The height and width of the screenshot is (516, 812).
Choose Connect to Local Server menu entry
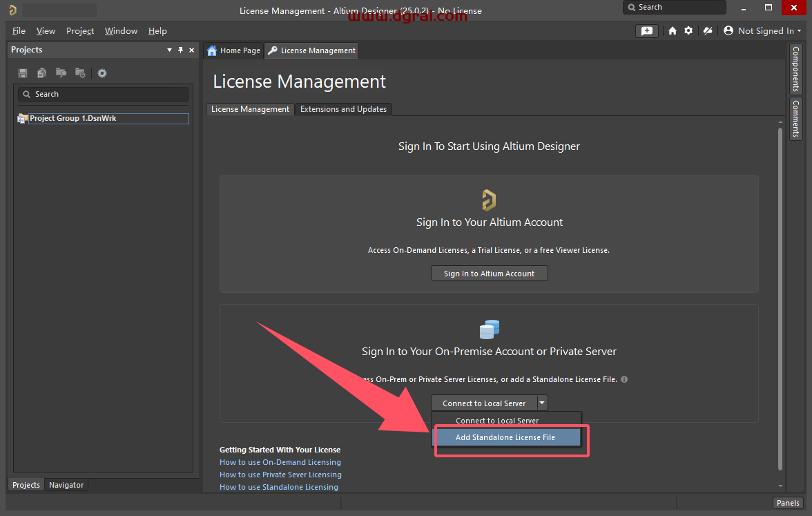[x=507, y=420]
